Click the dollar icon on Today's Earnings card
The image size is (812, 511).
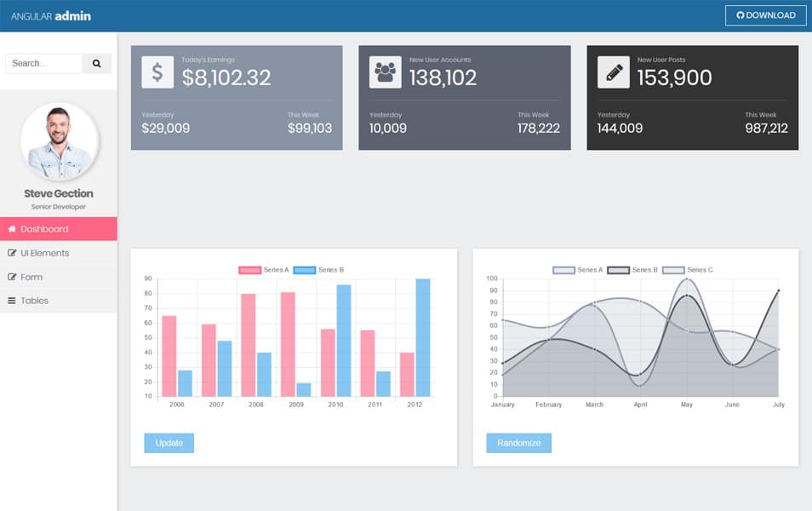[157, 72]
